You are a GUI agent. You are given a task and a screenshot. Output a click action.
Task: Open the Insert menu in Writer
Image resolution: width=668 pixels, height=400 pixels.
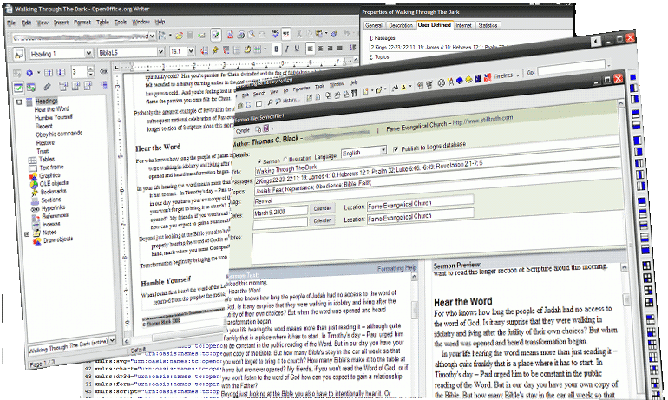(61, 23)
